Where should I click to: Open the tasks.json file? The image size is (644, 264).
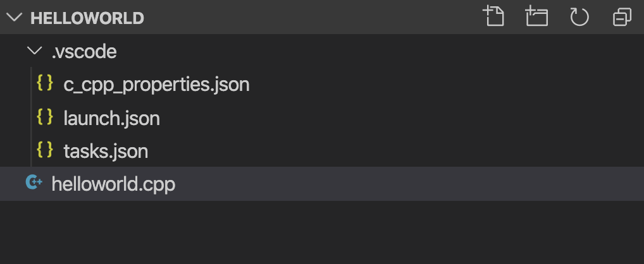(x=106, y=151)
